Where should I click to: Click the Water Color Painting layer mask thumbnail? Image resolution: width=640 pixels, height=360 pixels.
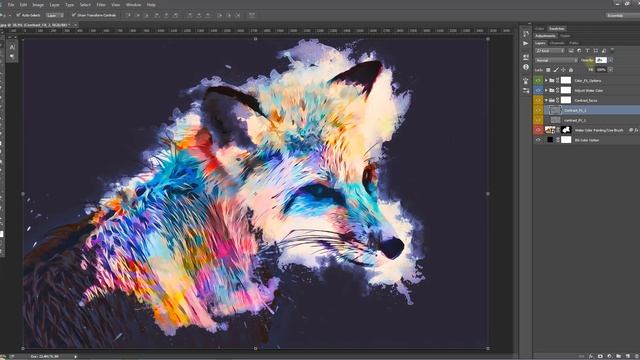(566, 130)
